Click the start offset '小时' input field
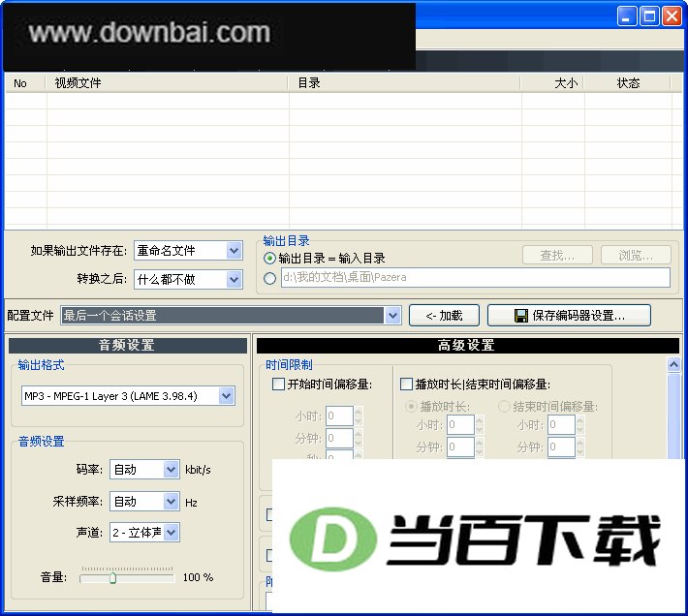The image size is (688, 616). coord(339,416)
